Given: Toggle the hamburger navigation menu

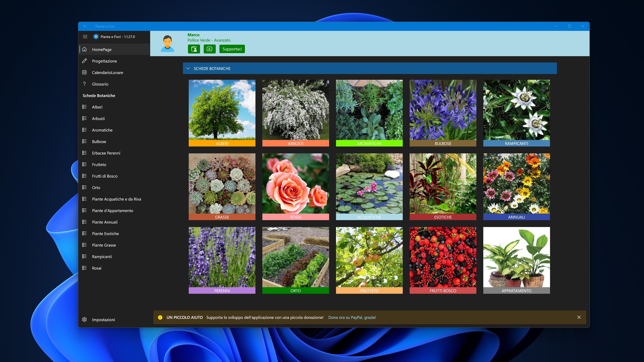Looking at the screenshot, I should (x=85, y=37).
